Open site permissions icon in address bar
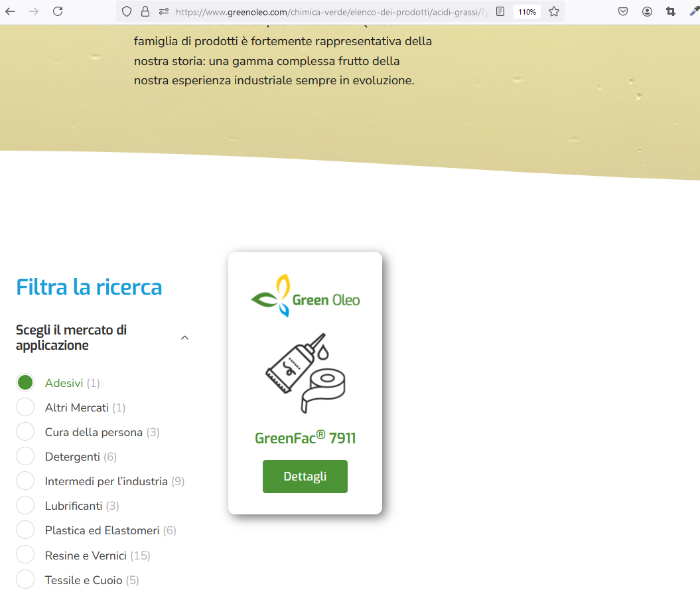Screen dimensions: 700x600 (x=164, y=11)
